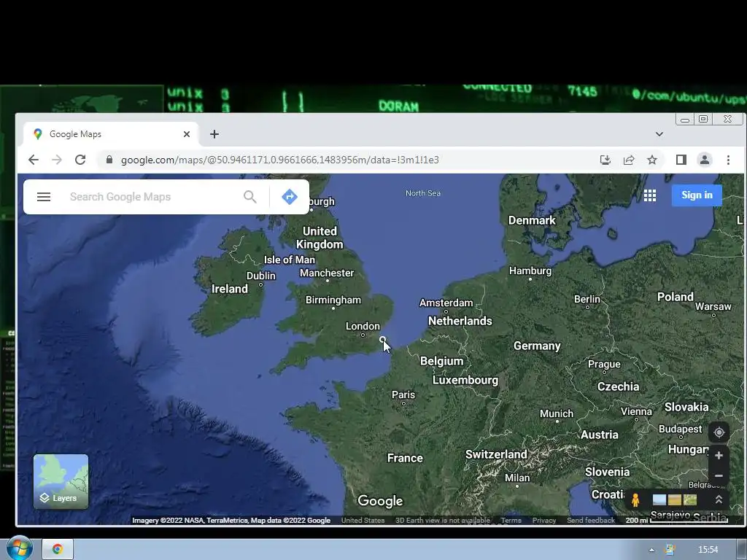
Task: Click the Vienna label
Action: click(636, 412)
